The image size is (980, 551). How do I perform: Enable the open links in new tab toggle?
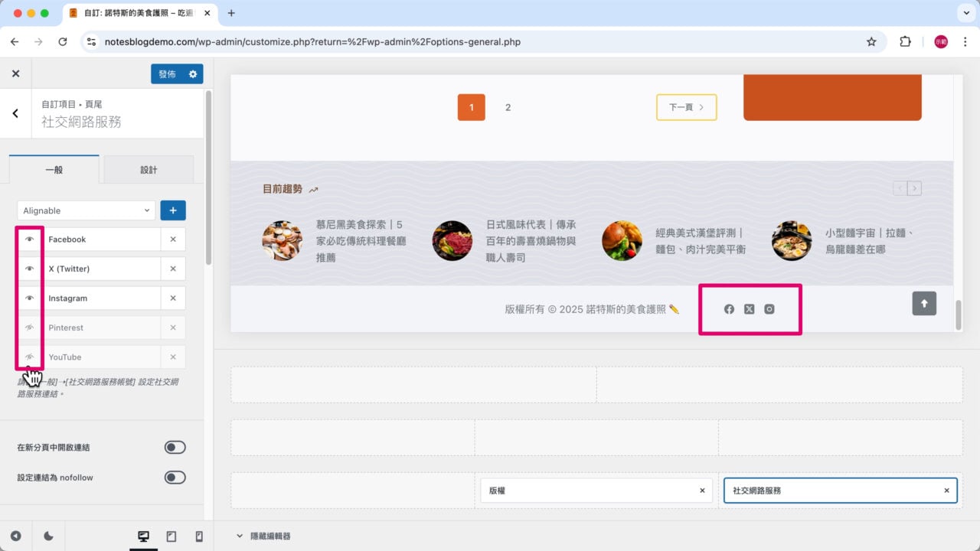[x=175, y=447]
